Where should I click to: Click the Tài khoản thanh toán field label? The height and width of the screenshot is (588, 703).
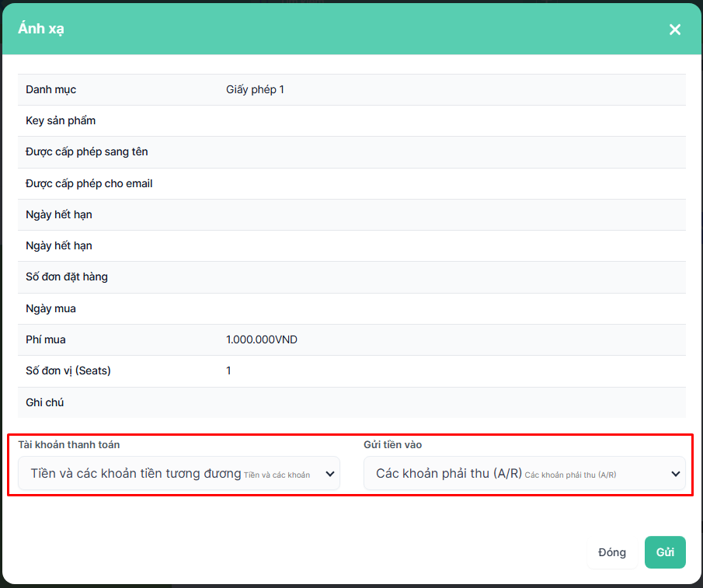[69, 445]
